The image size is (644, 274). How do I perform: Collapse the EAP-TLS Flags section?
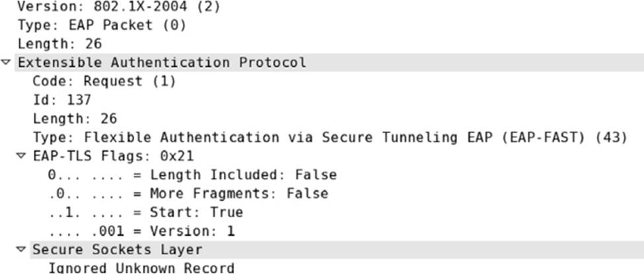point(21,156)
